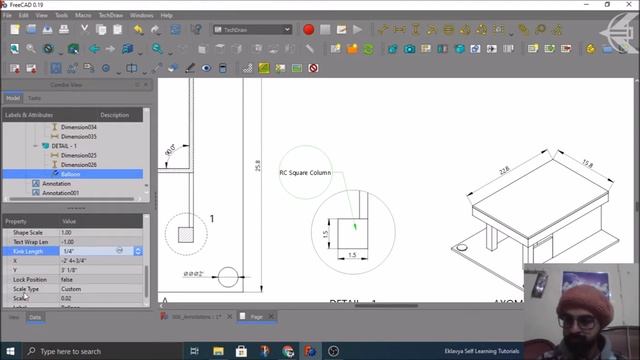Click the Insert horizontal dimension icon
Screen dimensions: 640x360
400,29
